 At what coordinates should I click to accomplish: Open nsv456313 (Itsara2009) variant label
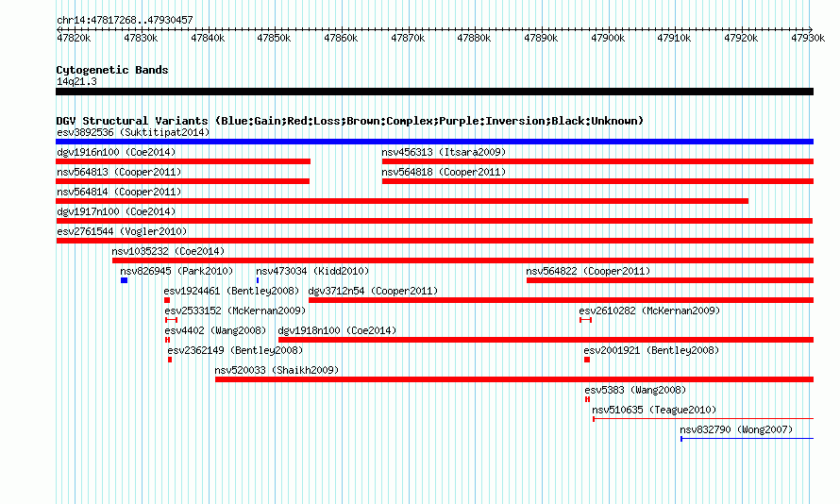click(x=444, y=152)
